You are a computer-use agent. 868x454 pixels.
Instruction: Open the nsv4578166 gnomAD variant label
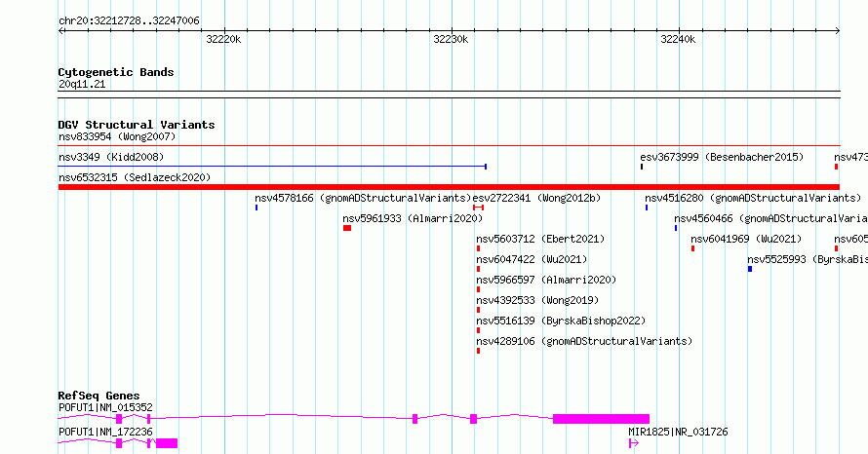[x=363, y=198]
